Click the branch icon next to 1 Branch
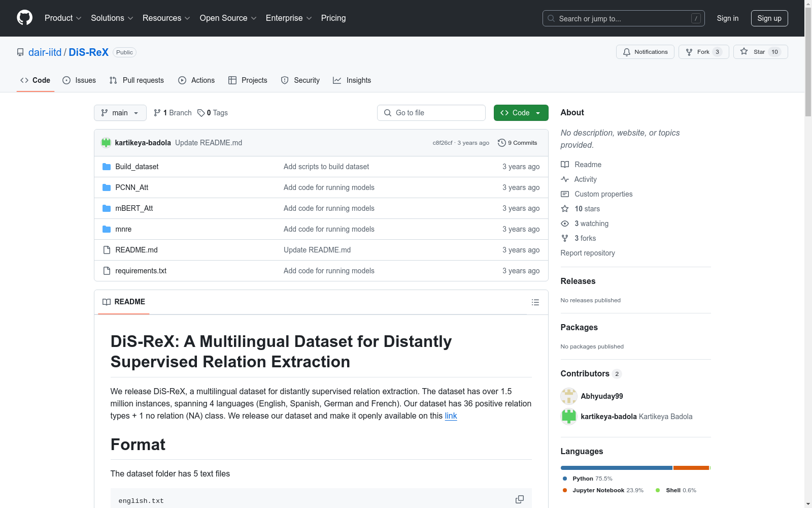 tap(157, 113)
